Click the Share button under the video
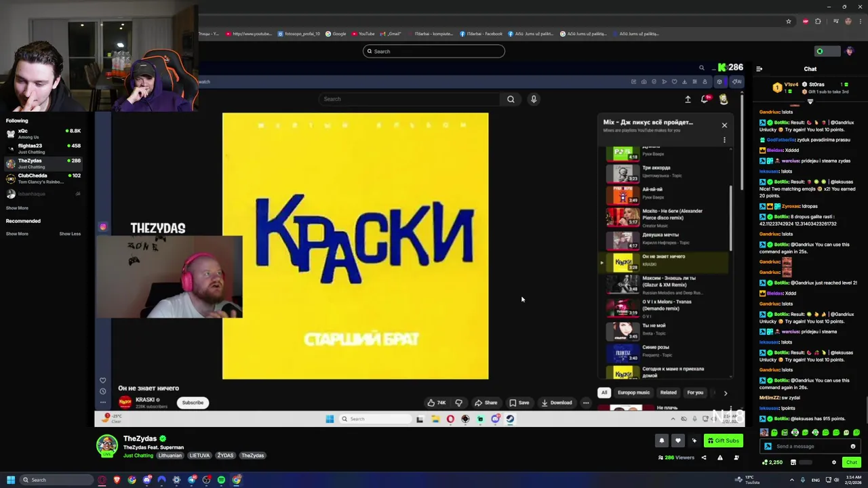The height and width of the screenshot is (488, 868). pyautogui.click(x=486, y=403)
